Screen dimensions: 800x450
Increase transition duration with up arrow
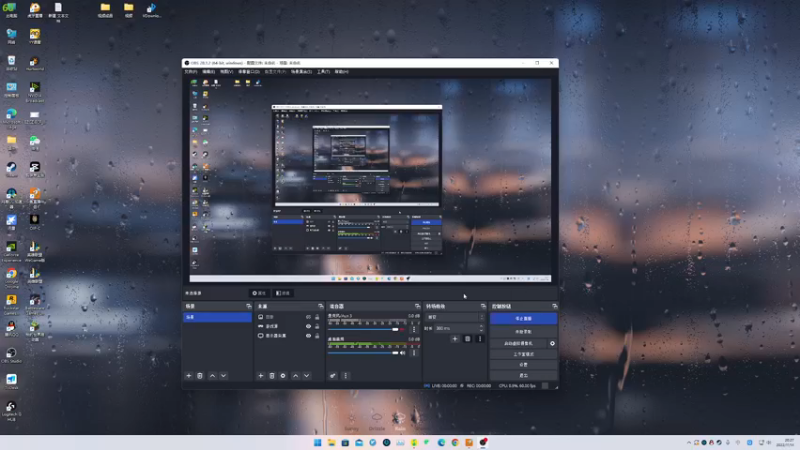point(481,326)
